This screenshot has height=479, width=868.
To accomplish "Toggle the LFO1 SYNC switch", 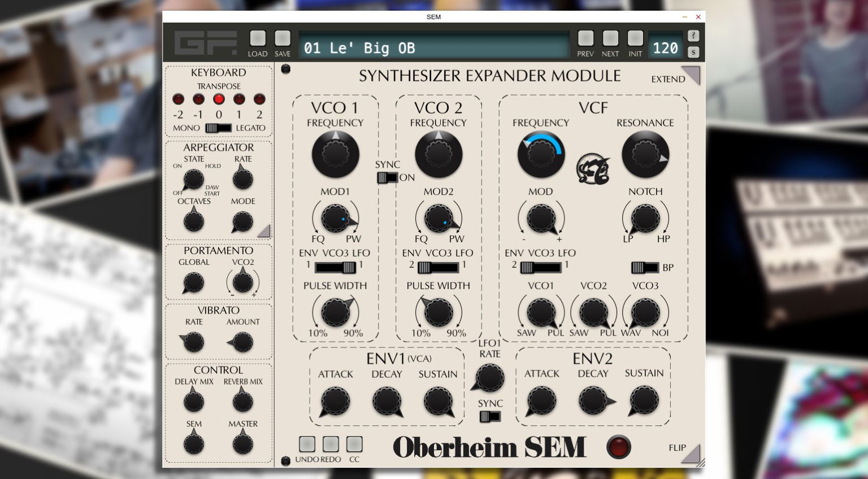I will [489, 417].
